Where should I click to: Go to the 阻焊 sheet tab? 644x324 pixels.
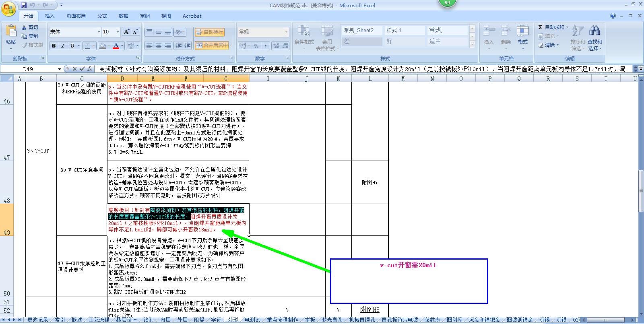point(199,320)
